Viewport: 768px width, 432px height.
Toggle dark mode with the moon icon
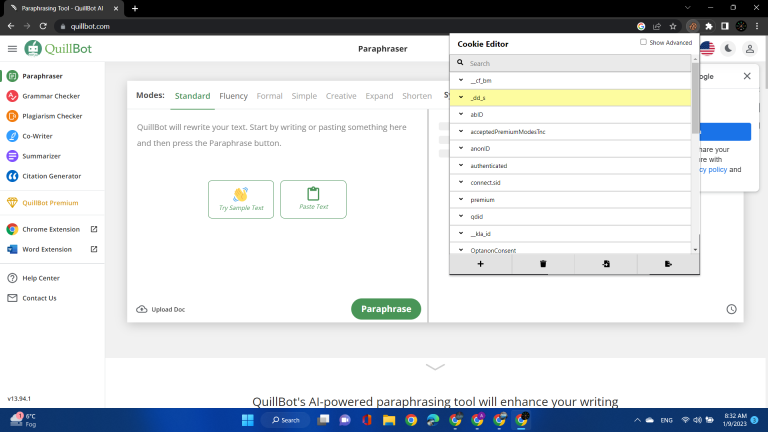[728, 48]
